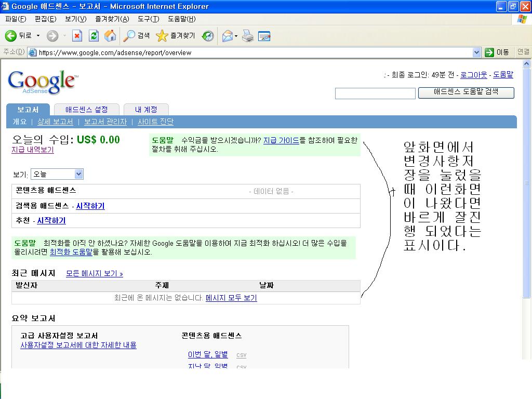Click the 애드센스 도움말 검색 button
This screenshot has width=532, height=399.
point(466,92)
